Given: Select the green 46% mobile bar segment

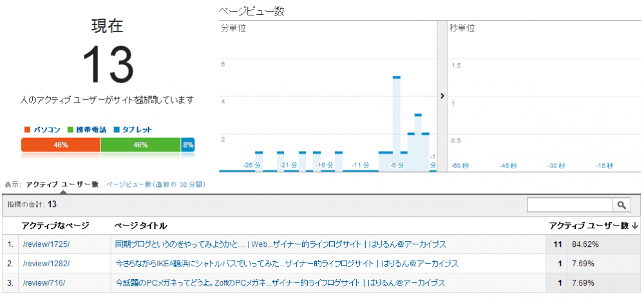Looking at the screenshot, I should point(140,145).
